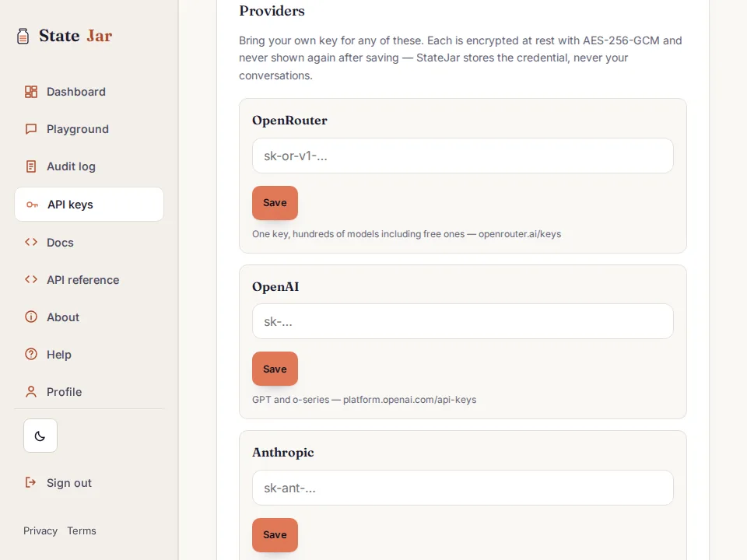The image size is (747, 560).
Task: Focus the OpenAI sk- key field
Action: point(462,321)
